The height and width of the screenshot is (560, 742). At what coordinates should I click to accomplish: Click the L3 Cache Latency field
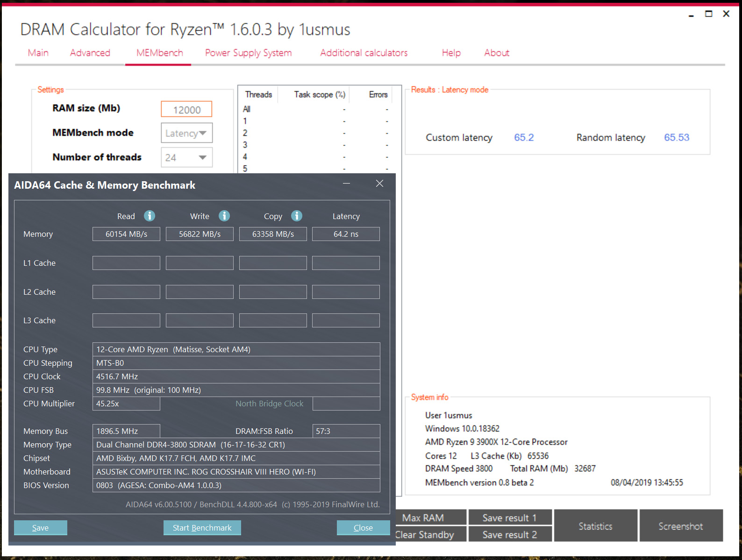click(x=346, y=320)
